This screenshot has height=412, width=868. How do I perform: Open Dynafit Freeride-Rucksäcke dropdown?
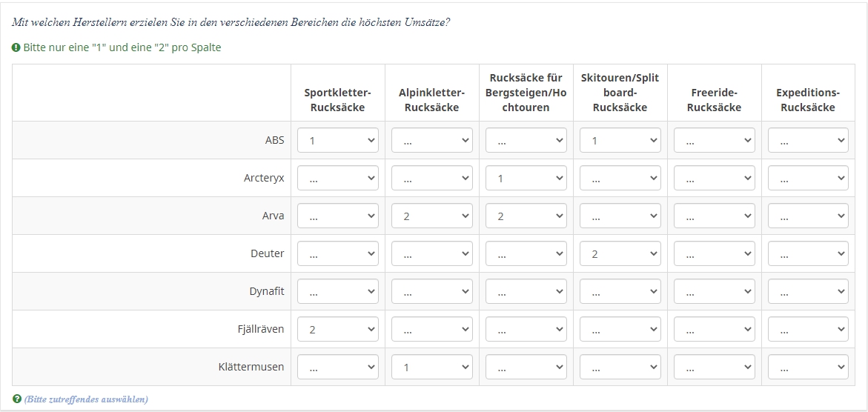tap(714, 291)
